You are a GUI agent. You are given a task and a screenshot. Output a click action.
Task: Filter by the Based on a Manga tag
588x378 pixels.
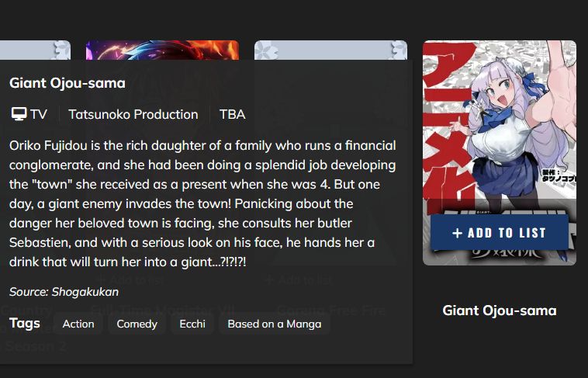click(275, 324)
